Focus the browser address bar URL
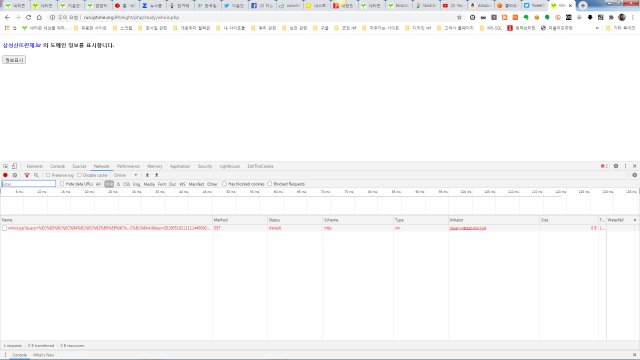This screenshot has width=640, height=360. pos(131,18)
